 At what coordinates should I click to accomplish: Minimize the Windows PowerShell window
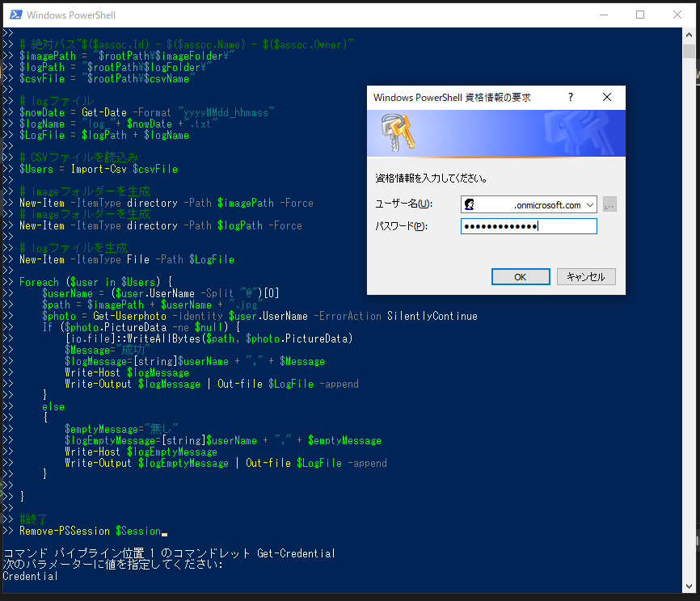coord(604,15)
